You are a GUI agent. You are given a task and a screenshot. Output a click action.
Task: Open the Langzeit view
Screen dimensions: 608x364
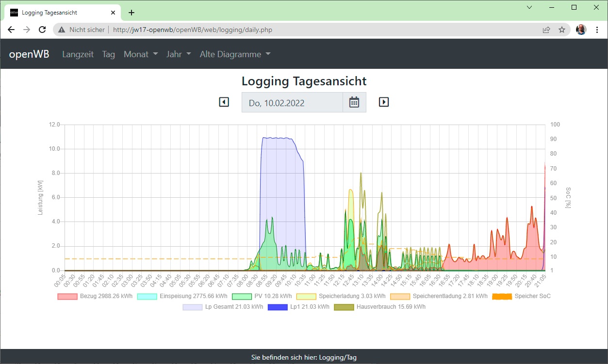click(78, 54)
